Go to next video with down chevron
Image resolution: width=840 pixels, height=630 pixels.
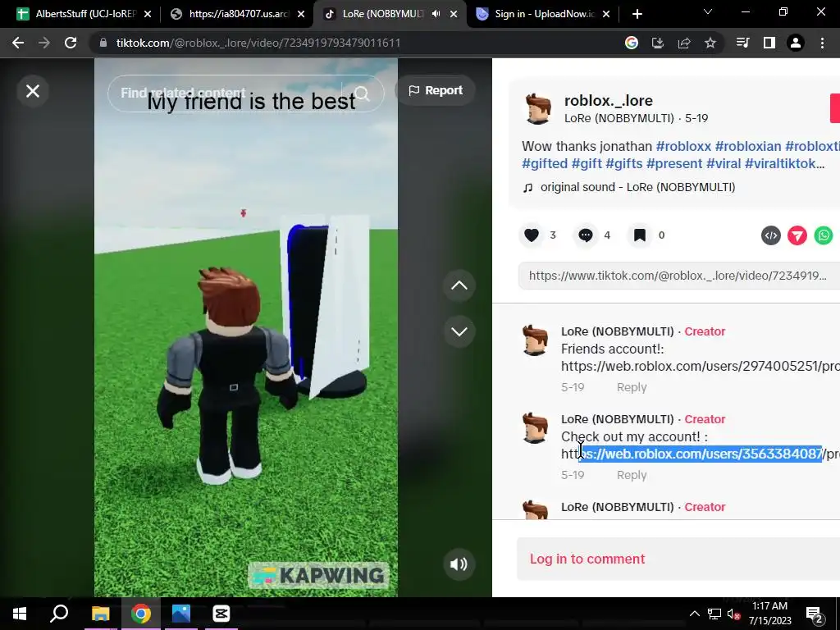tap(459, 331)
